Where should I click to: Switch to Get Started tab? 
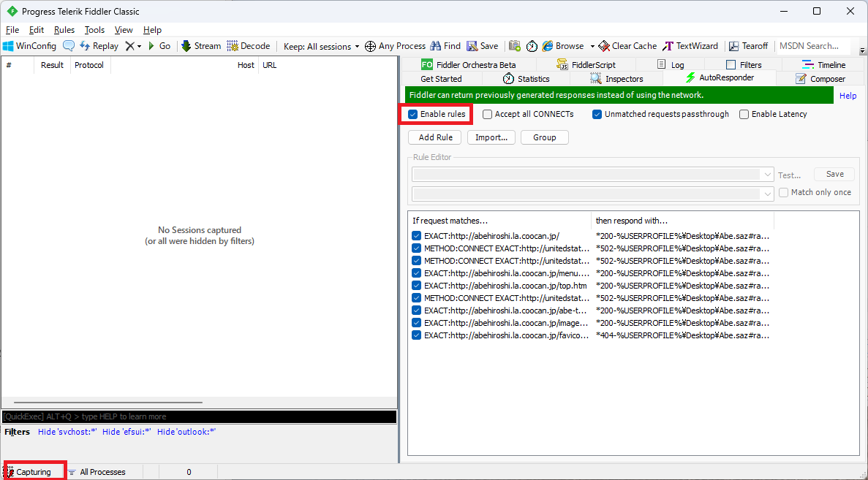[x=441, y=79]
